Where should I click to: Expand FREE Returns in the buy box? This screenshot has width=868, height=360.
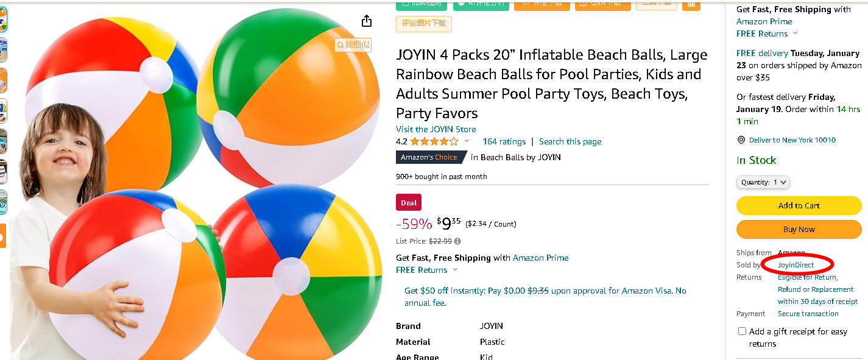click(795, 34)
